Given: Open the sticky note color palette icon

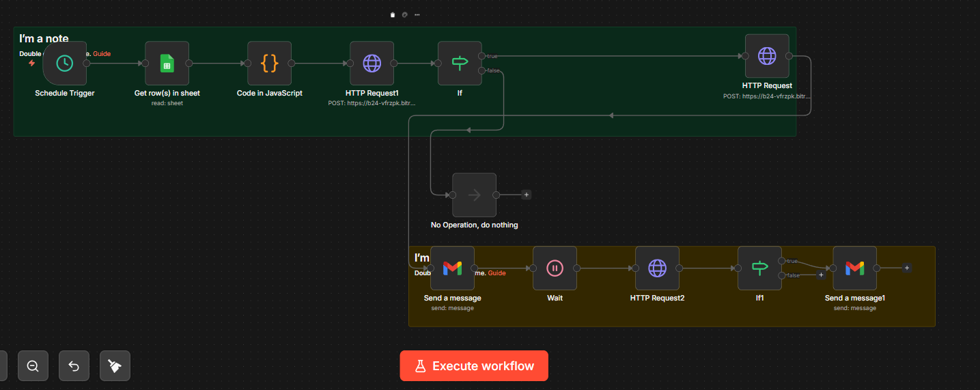Looking at the screenshot, I should (x=404, y=14).
